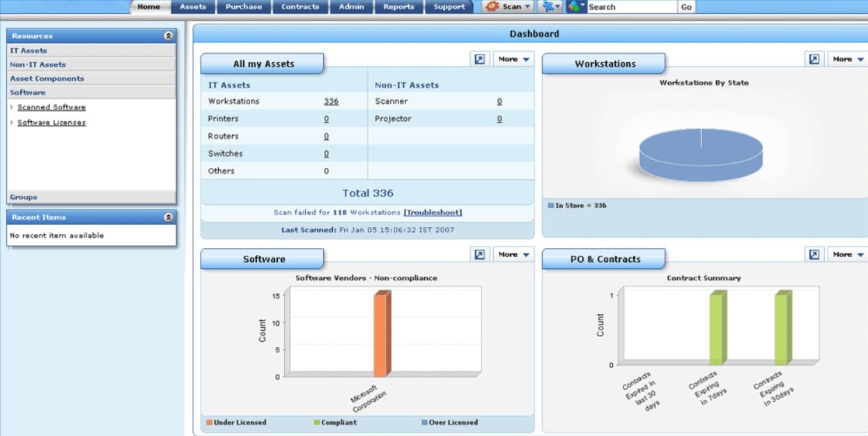
Task: Open the Reports tab
Action: click(398, 7)
